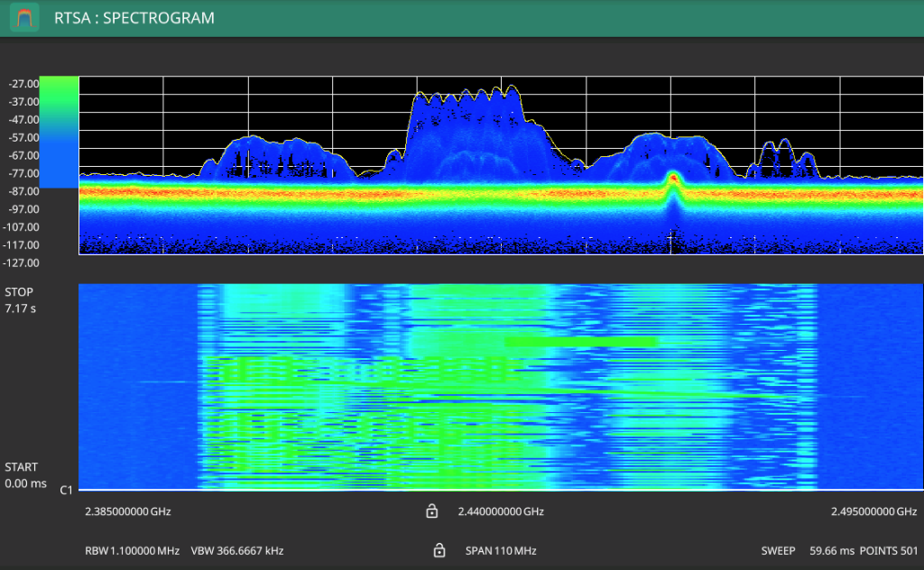Select the -27.00 reference level label

point(23,84)
